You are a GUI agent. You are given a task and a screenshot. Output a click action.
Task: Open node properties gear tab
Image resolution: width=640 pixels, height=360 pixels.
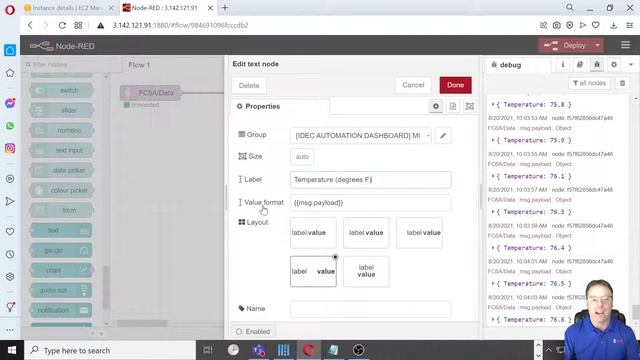tap(436, 107)
